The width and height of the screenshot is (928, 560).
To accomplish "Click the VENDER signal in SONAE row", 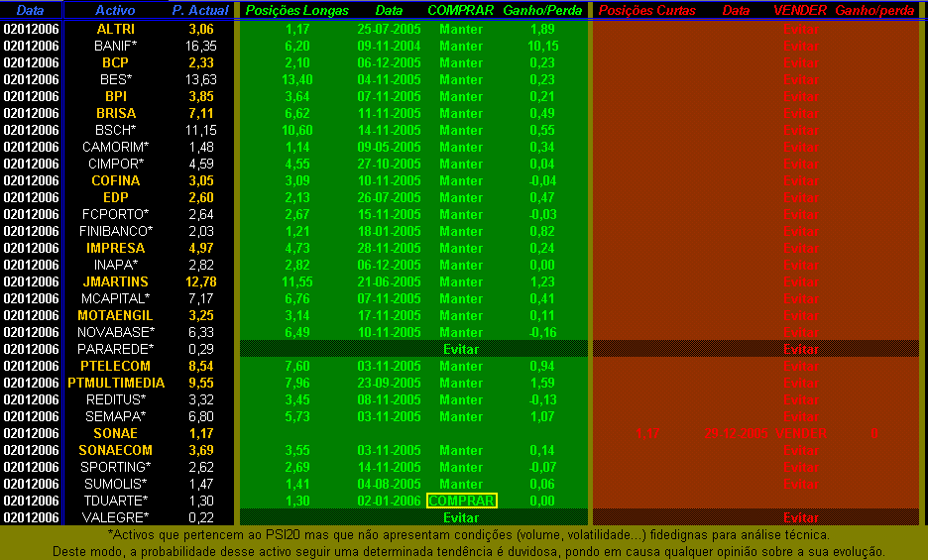I will tap(801, 434).
